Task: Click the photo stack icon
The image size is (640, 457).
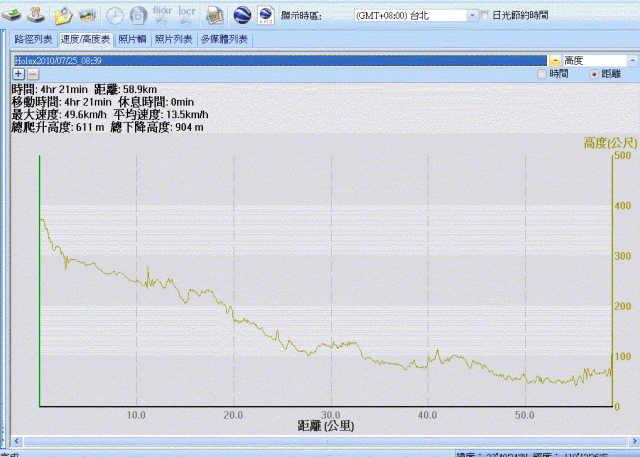Action: (x=87, y=16)
